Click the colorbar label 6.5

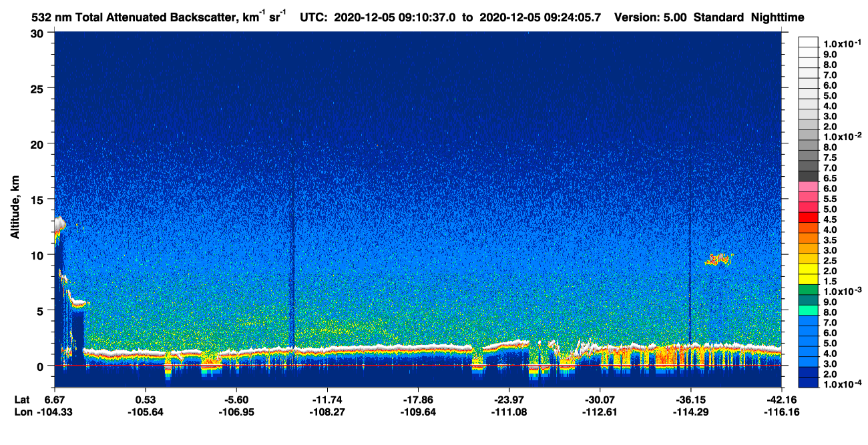[829, 177]
